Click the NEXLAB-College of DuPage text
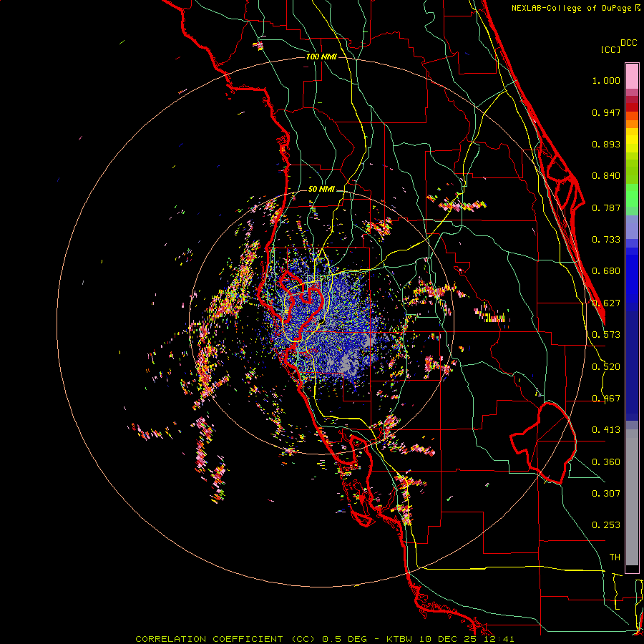Viewport: 644px width, 644px height. point(572,8)
